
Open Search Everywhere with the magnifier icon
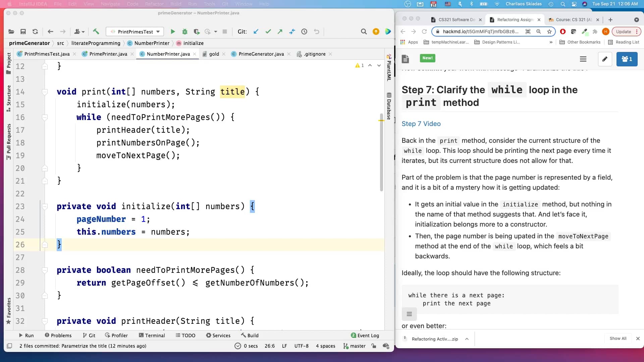364,32
